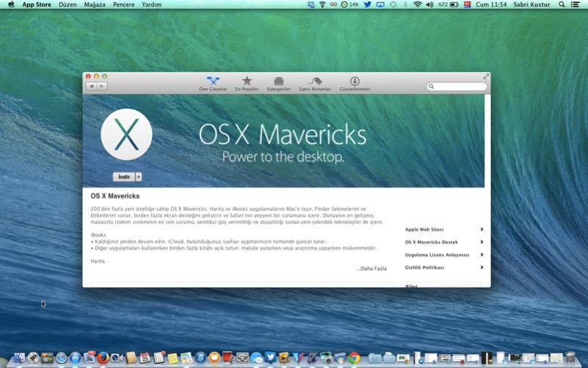
Task: Open the Wi-Fi status menu
Action: coord(418,4)
